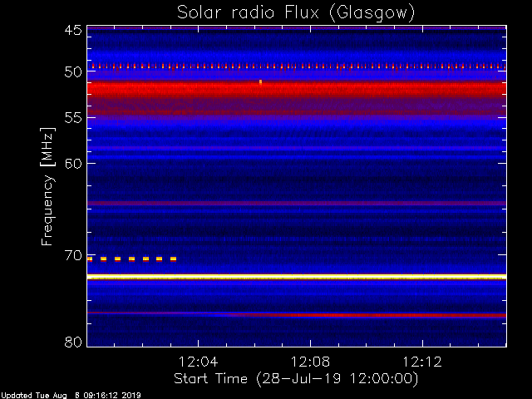Click the '45' frequency axis label
532x399 pixels.
[x=73, y=30]
